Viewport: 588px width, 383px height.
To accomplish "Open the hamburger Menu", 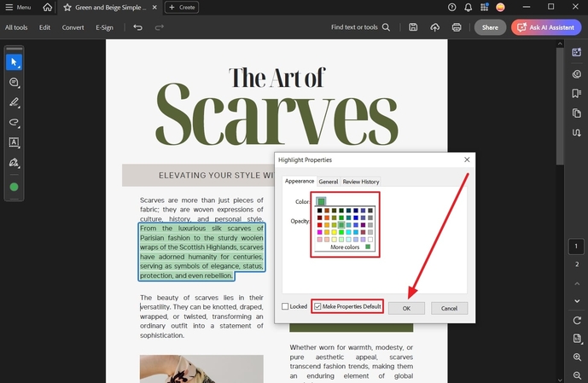I will coord(18,7).
